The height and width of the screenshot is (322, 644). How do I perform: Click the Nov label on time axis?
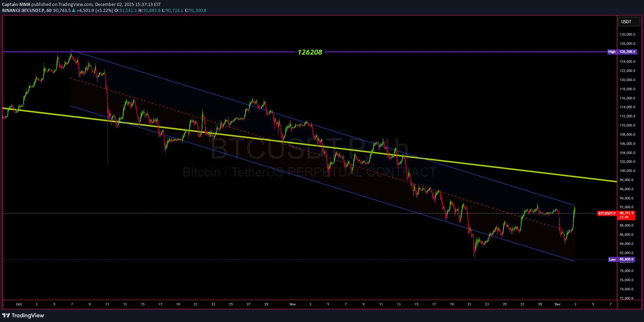pos(293,304)
